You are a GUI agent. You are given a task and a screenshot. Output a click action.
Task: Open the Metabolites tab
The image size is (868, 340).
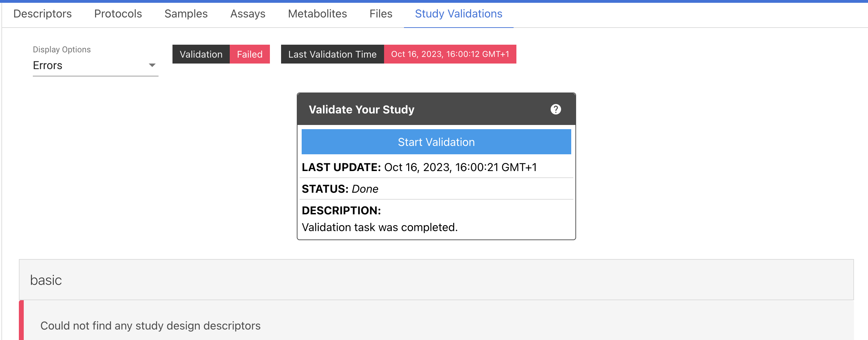[x=317, y=14]
